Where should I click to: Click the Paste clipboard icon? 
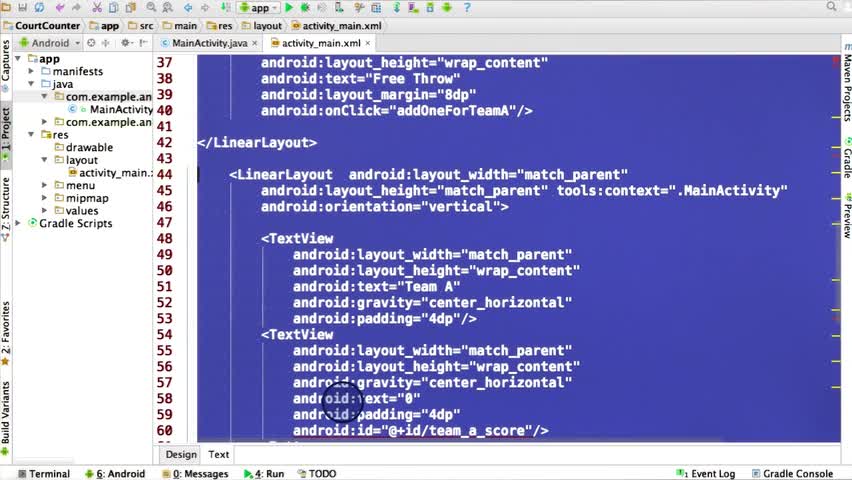(130, 8)
